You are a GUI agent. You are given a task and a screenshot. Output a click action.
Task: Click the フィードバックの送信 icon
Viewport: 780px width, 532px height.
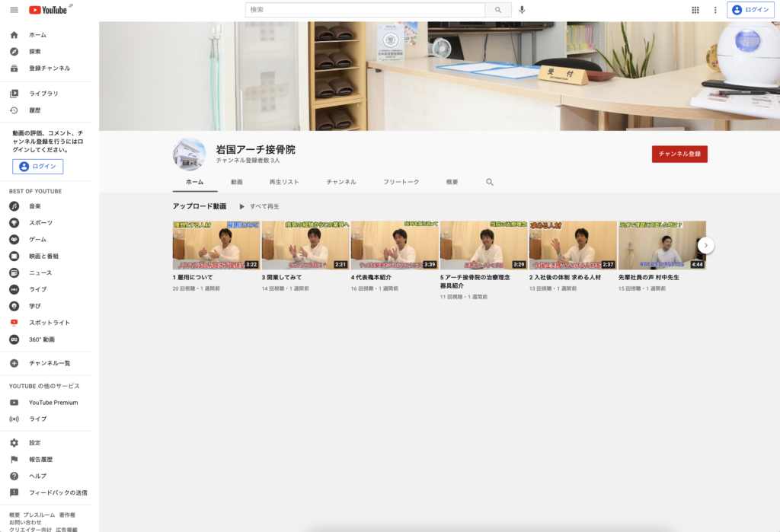[14, 492]
